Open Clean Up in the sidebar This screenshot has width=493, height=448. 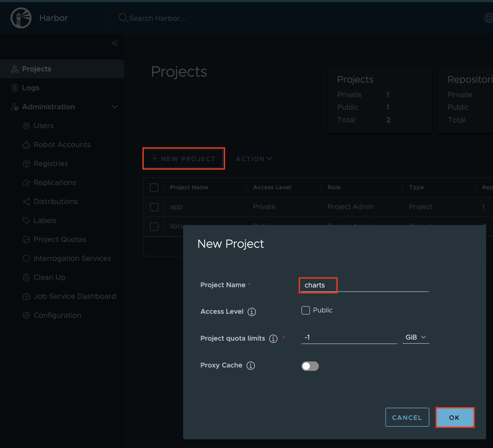tap(49, 277)
